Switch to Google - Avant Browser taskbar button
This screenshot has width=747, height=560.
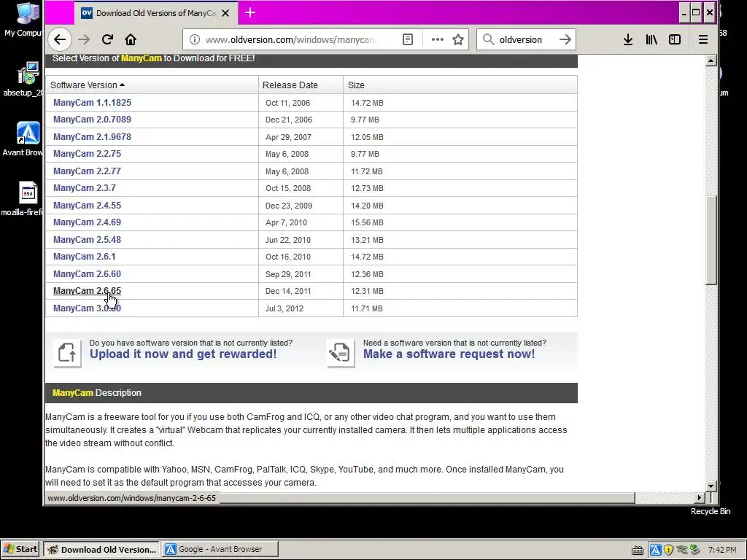220,549
